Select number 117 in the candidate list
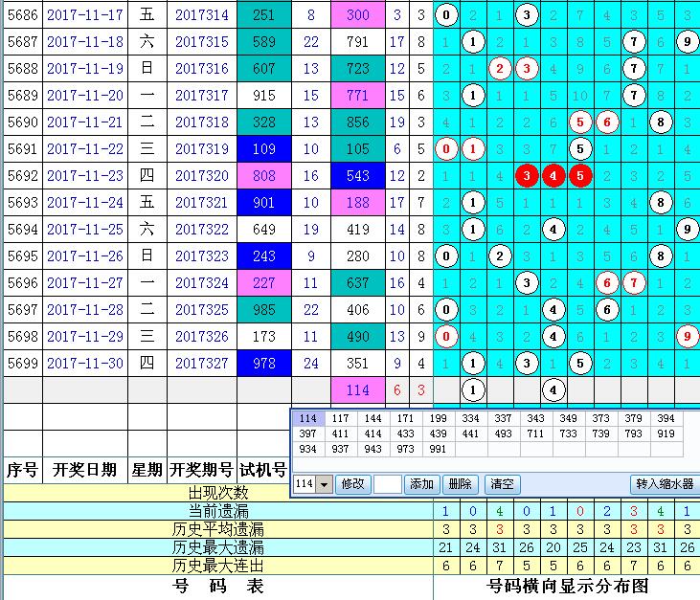The height and width of the screenshot is (600, 700). coord(341,418)
